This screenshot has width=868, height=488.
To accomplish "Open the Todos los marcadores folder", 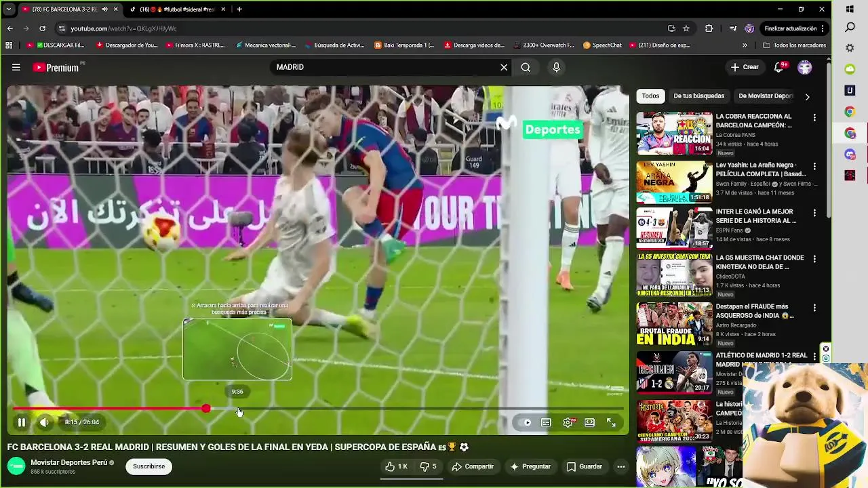I will click(794, 45).
